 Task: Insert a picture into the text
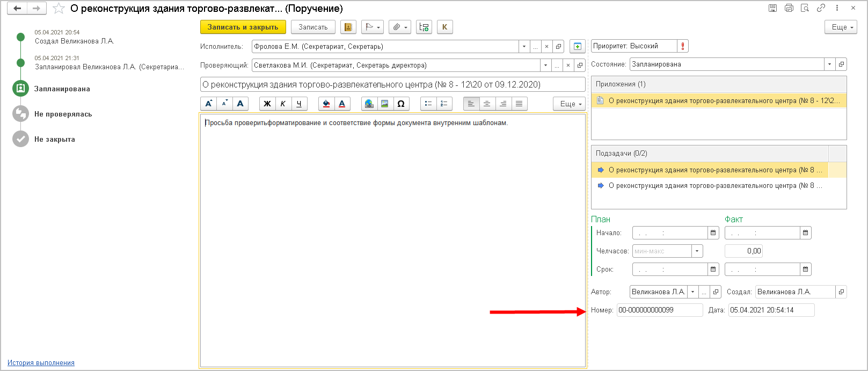pos(385,104)
